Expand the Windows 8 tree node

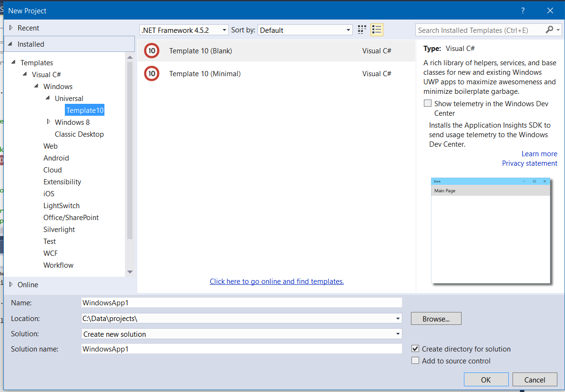click(x=48, y=122)
